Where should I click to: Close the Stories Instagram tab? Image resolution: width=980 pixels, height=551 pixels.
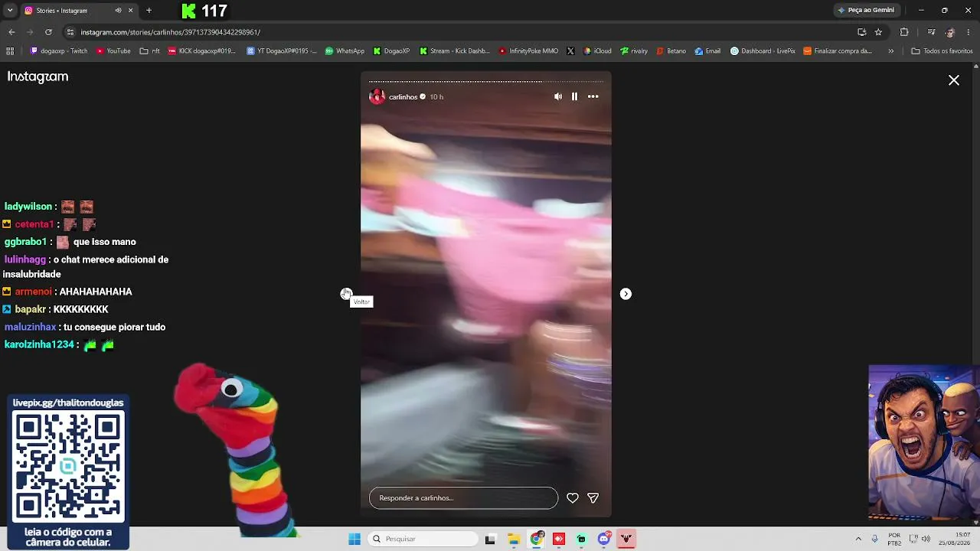click(131, 11)
